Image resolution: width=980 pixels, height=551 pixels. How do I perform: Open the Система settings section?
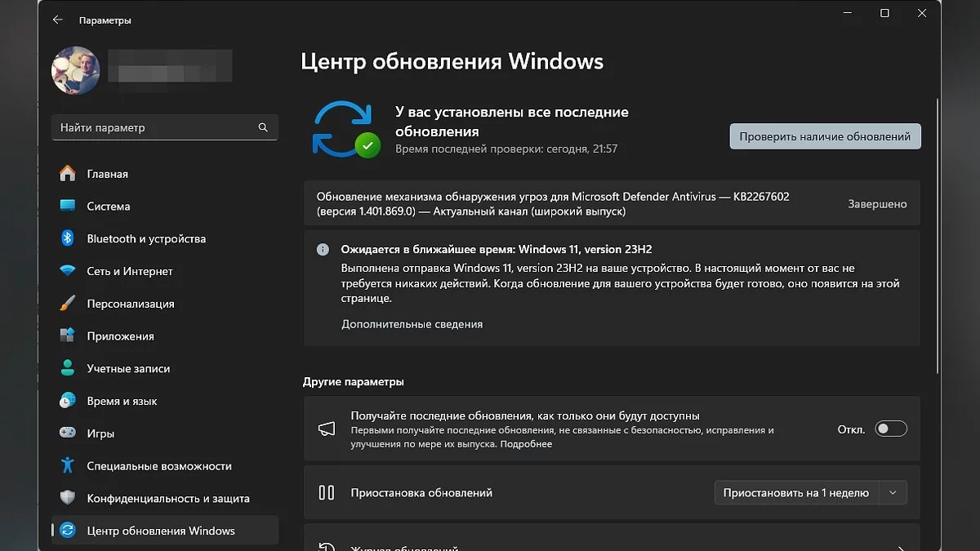pyautogui.click(x=109, y=207)
